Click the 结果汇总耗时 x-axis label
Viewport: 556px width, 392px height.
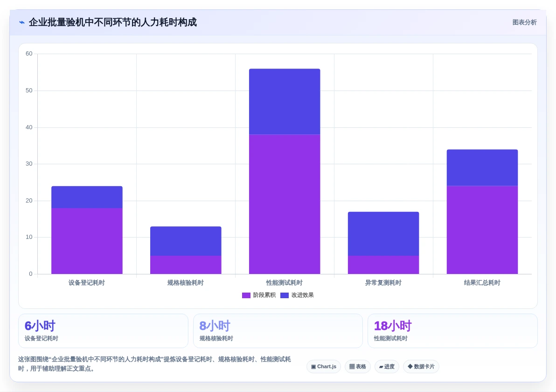482,283
